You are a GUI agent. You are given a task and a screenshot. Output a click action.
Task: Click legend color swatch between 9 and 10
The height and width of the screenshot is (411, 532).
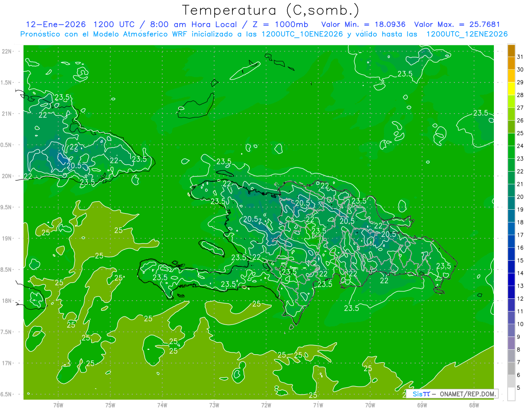pyautogui.click(x=511, y=330)
